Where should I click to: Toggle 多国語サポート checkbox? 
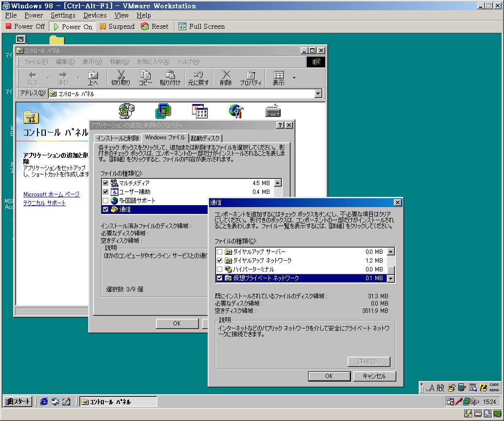105,201
